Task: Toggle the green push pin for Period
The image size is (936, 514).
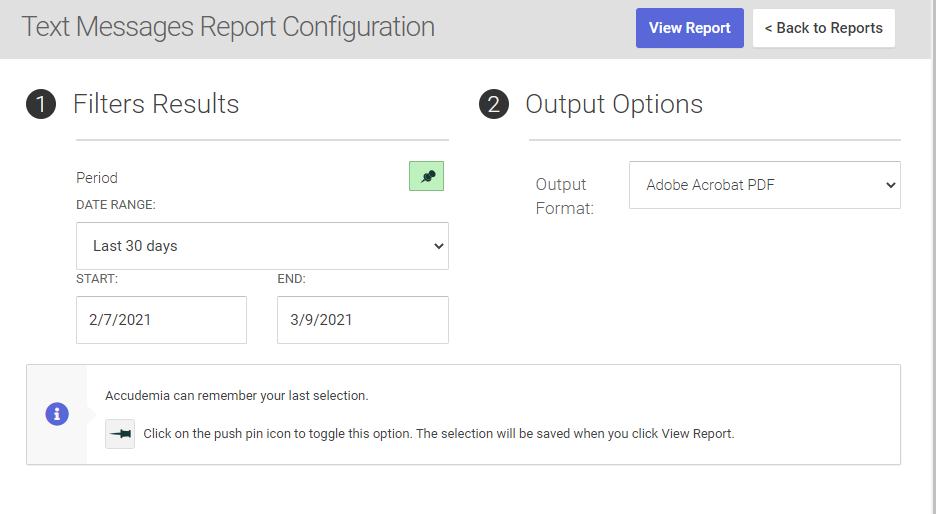Action: (426, 176)
